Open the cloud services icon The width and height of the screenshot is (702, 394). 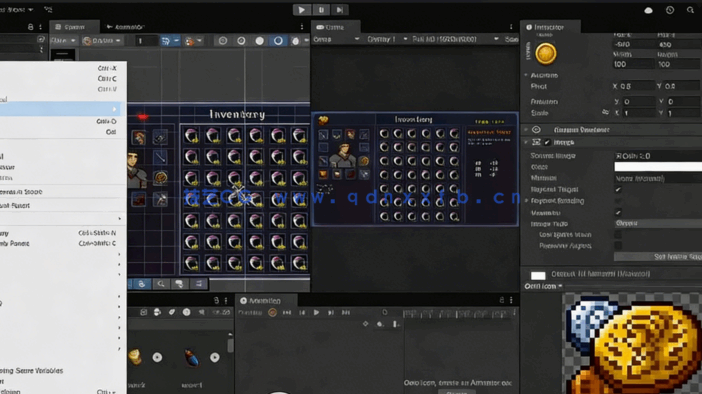[x=648, y=10]
